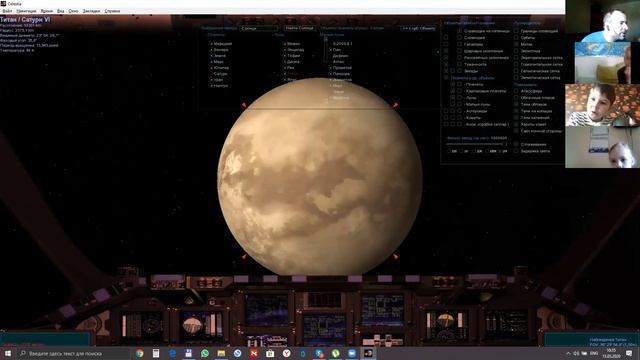Open the floppy-disk icon on the taskbar

189,353
